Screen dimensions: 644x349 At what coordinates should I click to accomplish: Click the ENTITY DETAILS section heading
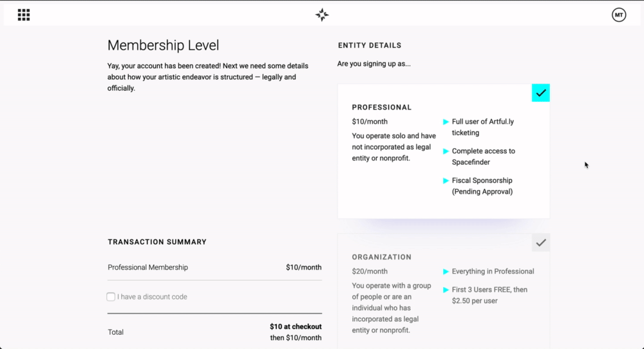coord(370,46)
